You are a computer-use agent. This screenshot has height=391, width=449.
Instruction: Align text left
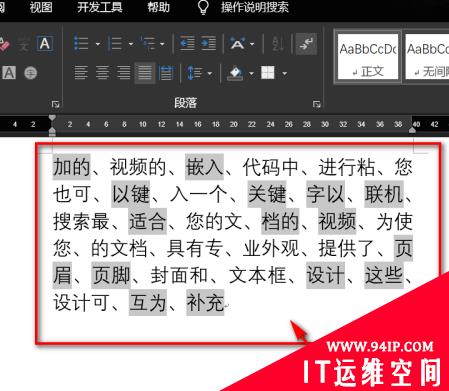pos(81,72)
